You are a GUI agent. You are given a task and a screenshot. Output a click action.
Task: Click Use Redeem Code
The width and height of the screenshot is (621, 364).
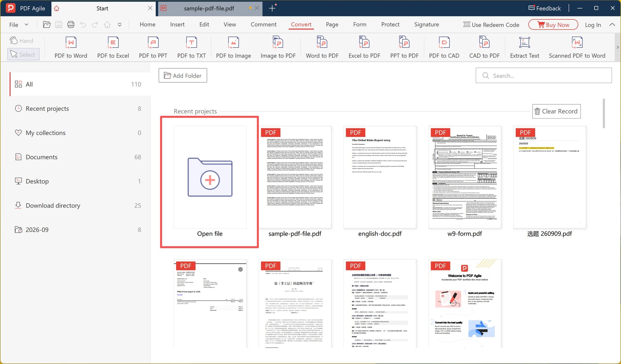pos(491,25)
